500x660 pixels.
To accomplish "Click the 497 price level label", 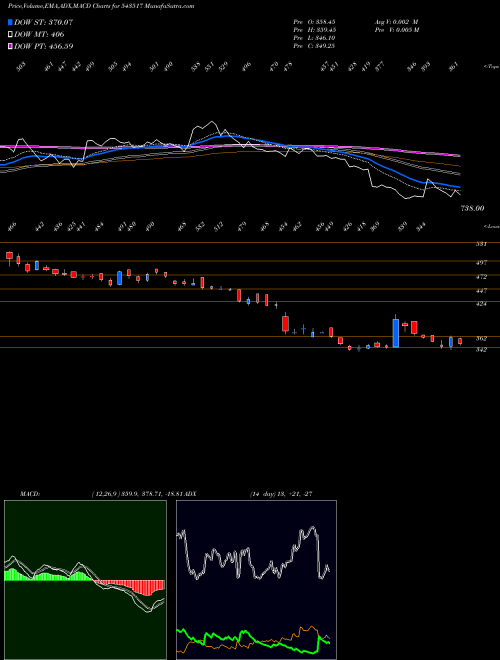I will 481,263.
